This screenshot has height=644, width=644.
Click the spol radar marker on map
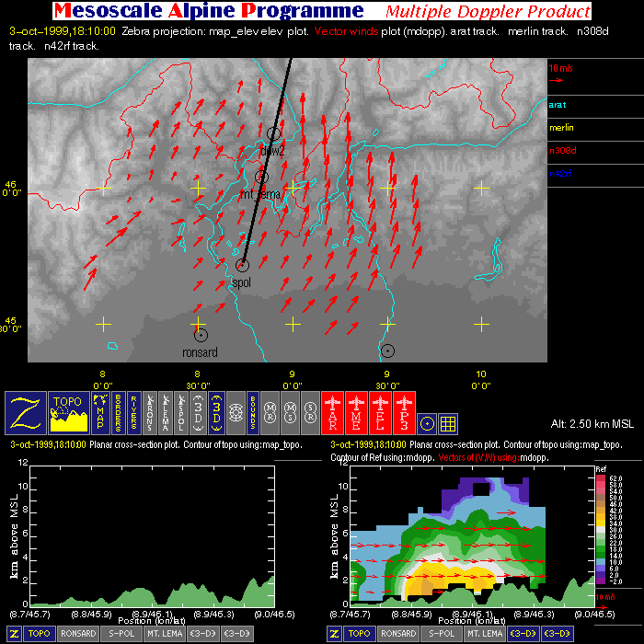pos(243,266)
